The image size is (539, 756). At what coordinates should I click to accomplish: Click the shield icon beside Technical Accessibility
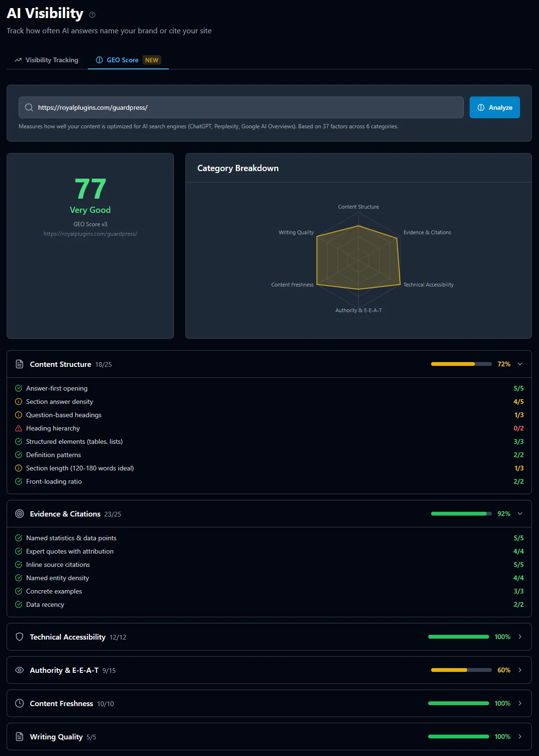pos(19,637)
